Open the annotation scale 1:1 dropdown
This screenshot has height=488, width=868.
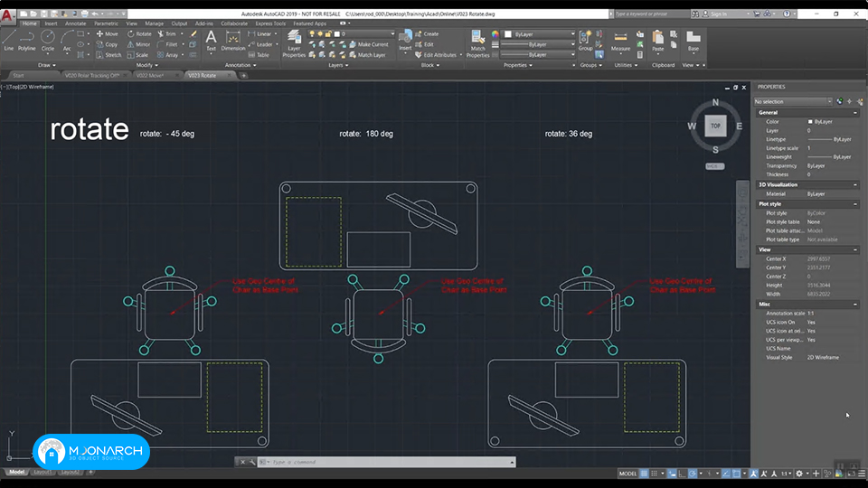(x=786, y=474)
